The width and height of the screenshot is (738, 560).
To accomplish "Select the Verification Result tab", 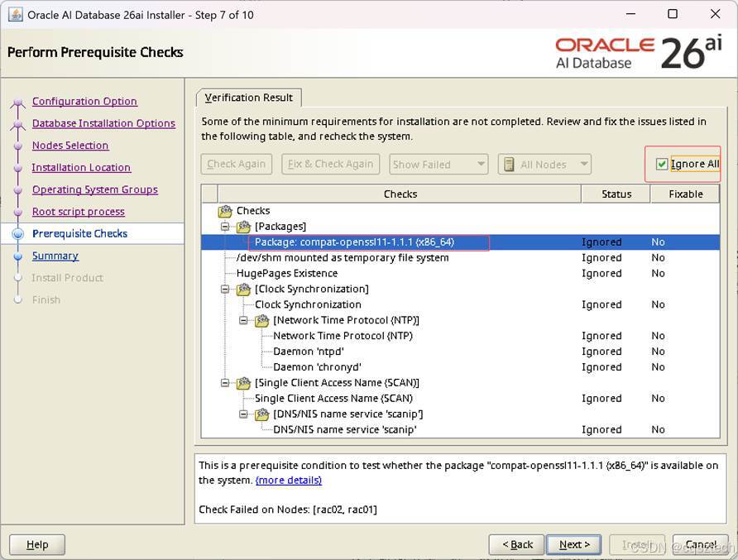I will 248,98.
